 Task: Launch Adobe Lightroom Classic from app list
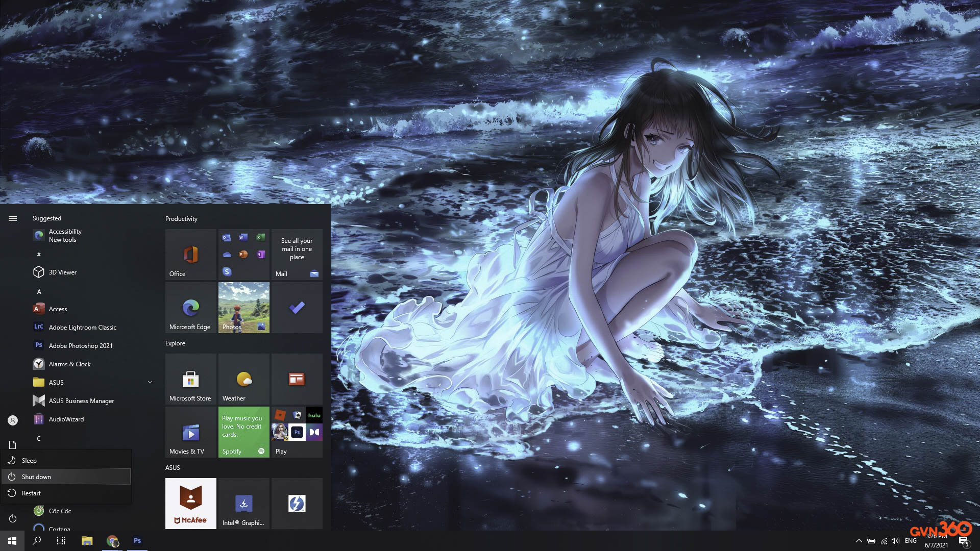coord(92,328)
